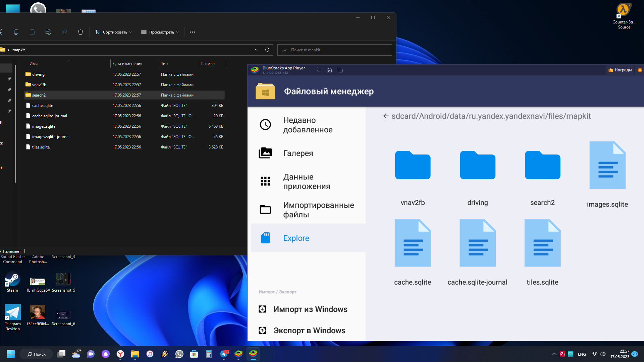
Task: Select the images.sqlite file in BlueStacks
Action: [x=607, y=172]
